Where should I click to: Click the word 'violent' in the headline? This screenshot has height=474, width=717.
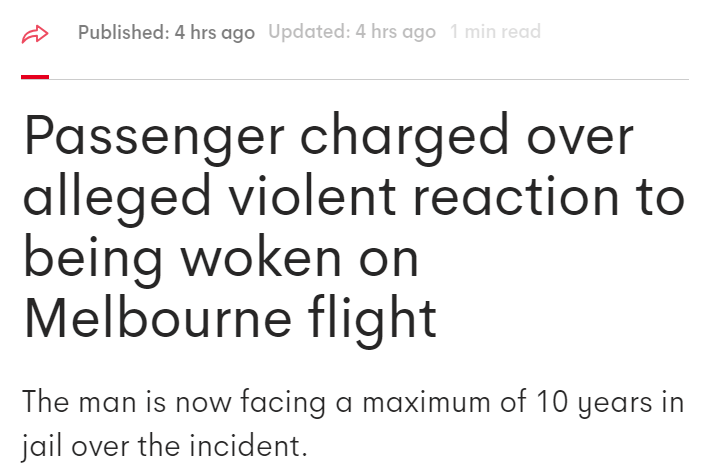tap(312, 194)
